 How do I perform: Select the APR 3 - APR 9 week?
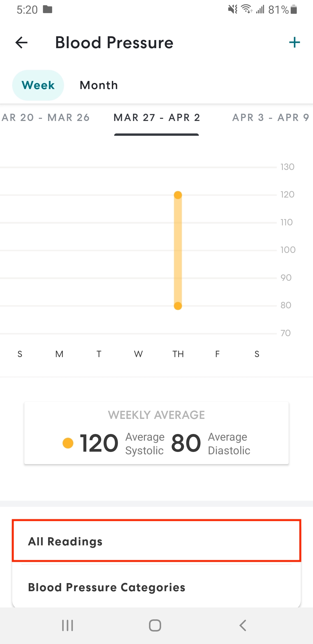(271, 117)
